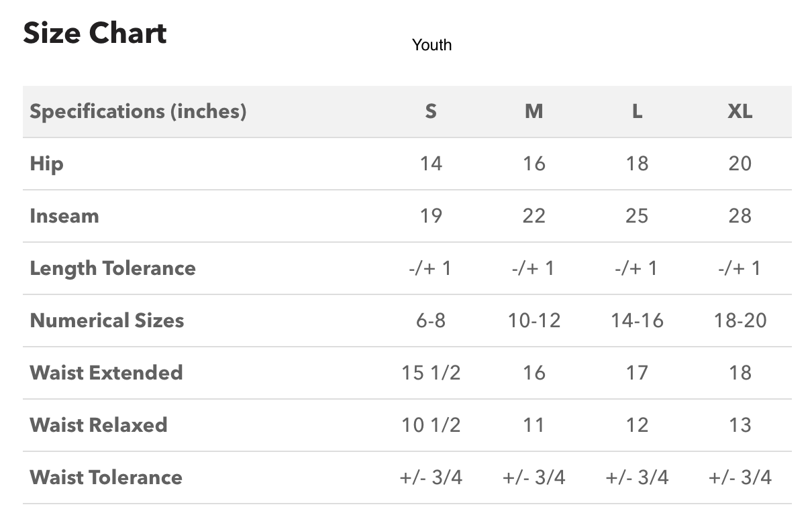Click the inseam value 25
The height and width of the screenshot is (515, 812).
click(637, 216)
